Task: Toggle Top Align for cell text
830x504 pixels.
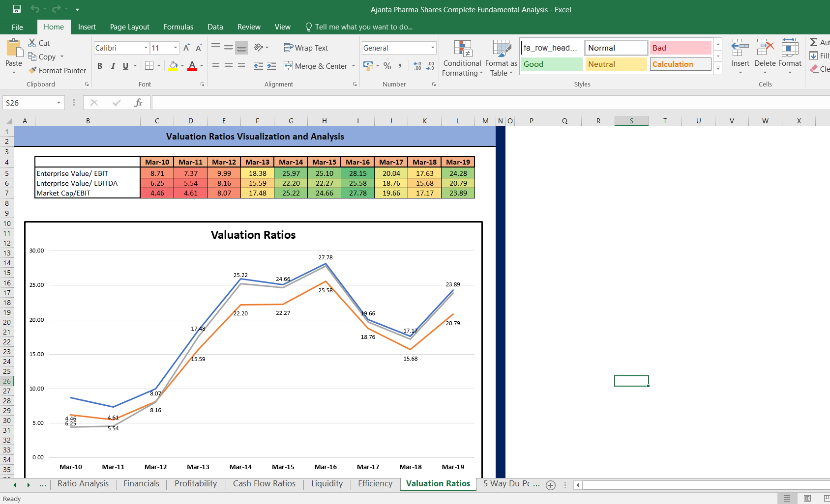Action: coord(216,48)
